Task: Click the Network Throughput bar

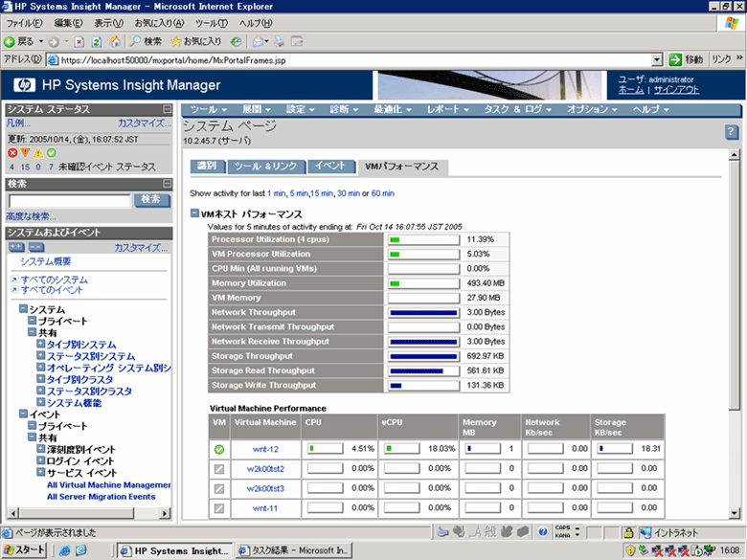Action: pyautogui.click(x=423, y=312)
